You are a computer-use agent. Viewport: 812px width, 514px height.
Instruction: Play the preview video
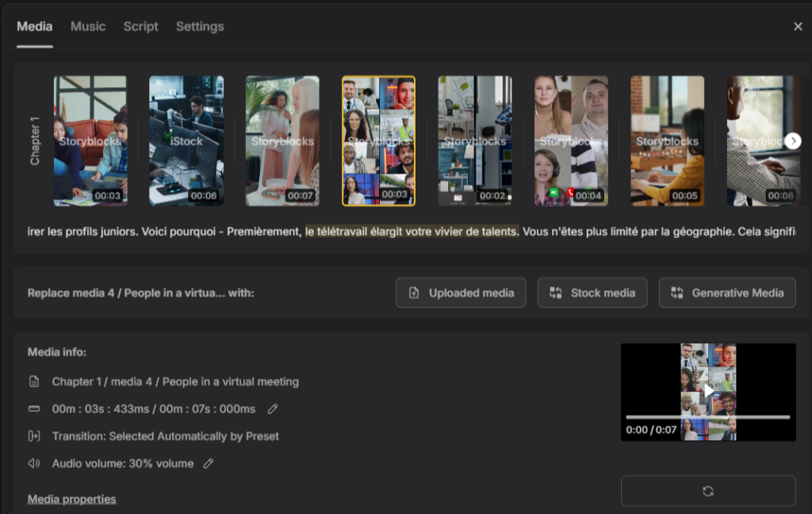point(708,391)
